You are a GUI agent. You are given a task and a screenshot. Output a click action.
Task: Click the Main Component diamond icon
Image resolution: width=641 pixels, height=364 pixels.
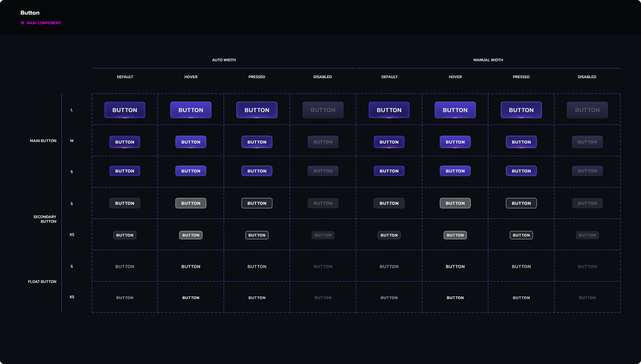(x=23, y=23)
